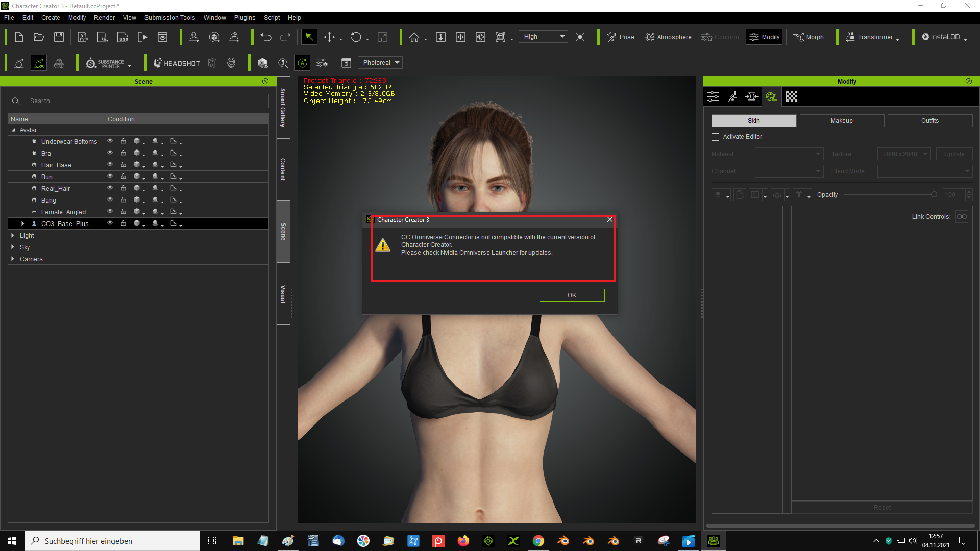Click the Pose button
Viewport: 980px width, 551px height.
pyautogui.click(x=621, y=37)
